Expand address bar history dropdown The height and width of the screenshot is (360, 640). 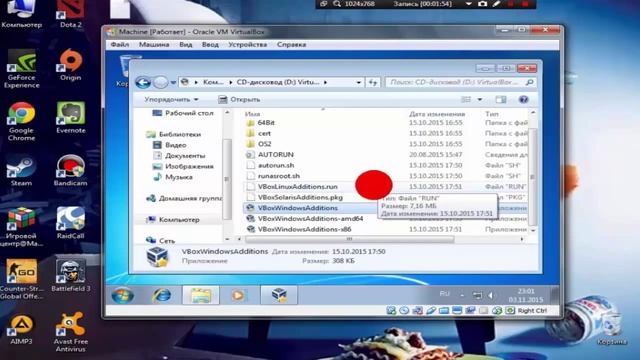(358, 82)
